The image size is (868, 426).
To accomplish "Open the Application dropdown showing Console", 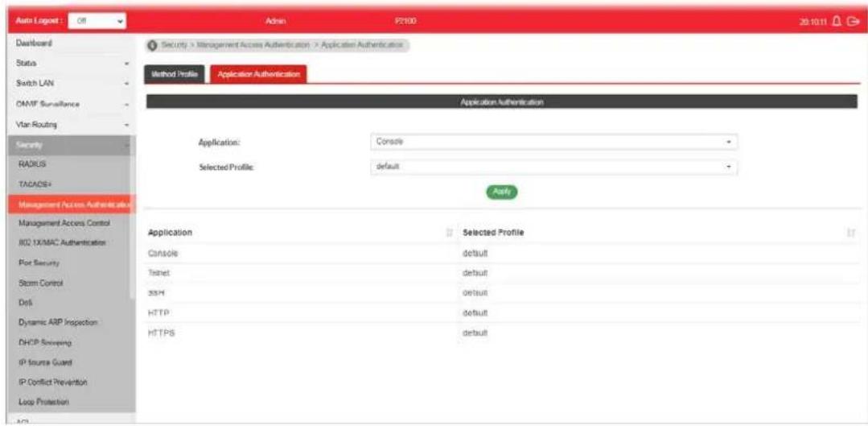I will 553,142.
